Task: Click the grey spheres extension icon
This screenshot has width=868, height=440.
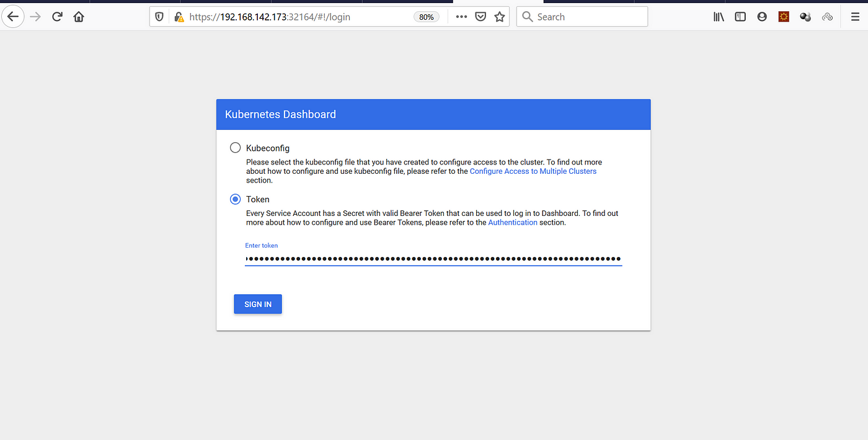Action: coord(805,17)
